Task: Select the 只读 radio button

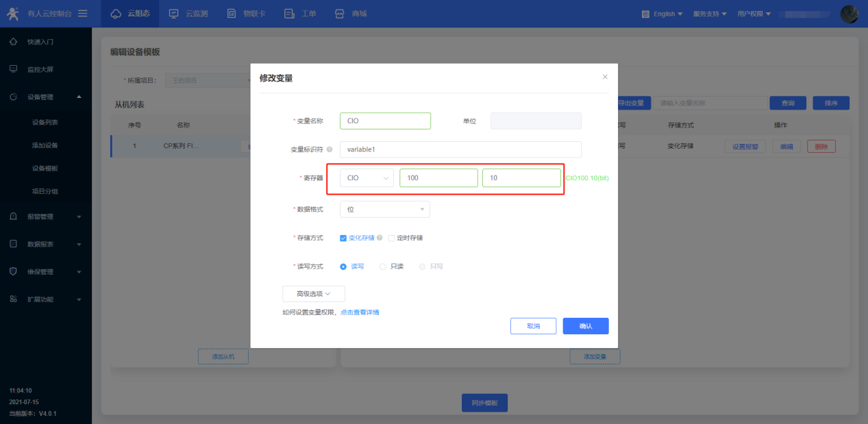Action: (383, 266)
